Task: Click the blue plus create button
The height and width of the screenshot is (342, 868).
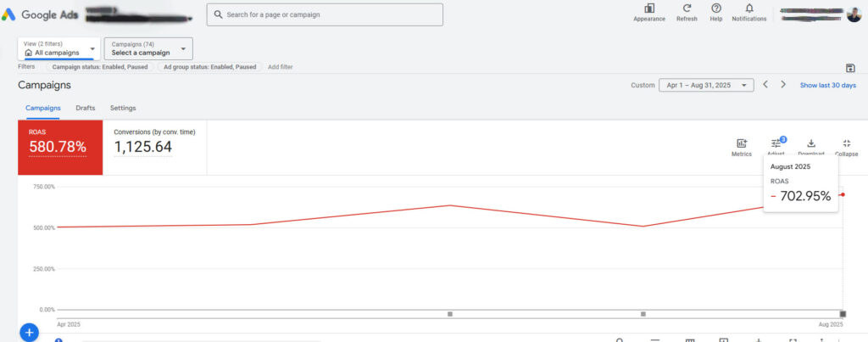Action: click(29, 333)
